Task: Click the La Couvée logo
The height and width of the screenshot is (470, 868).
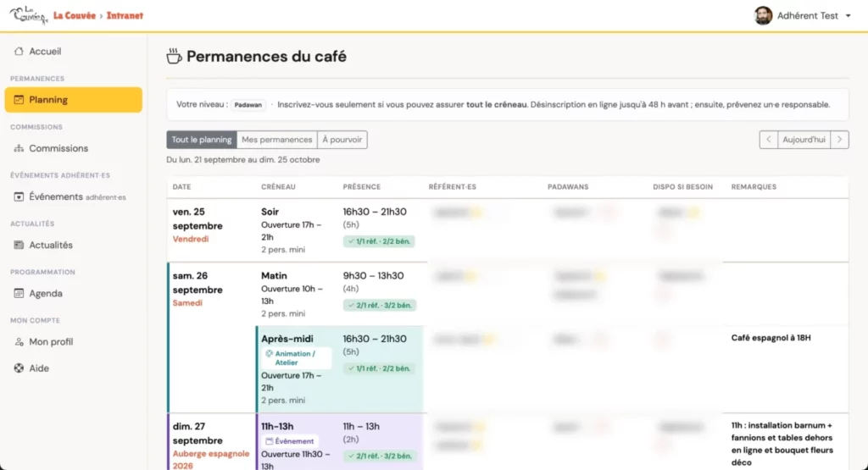Action: tap(29, 15)
